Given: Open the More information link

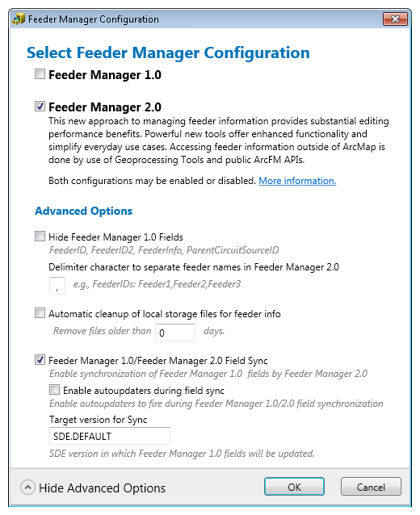Looking at the screenshot, I should (297, 181).
